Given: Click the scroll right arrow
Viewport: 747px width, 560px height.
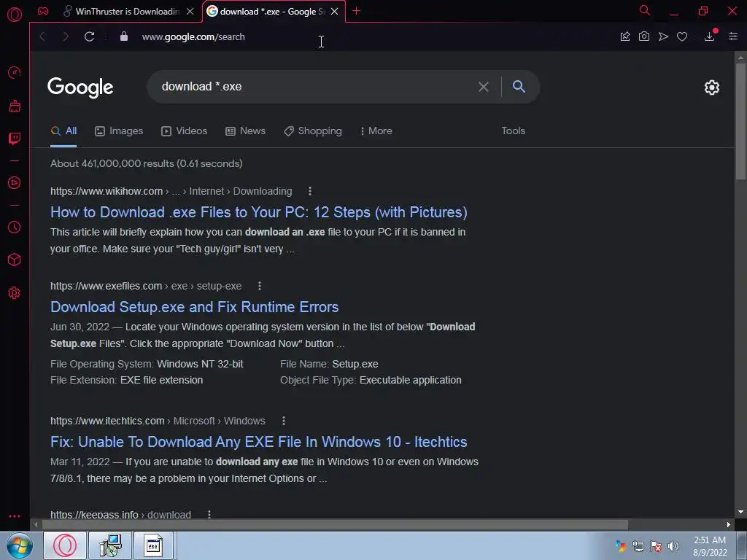Looking at the screenshot, I should point(729,524).
